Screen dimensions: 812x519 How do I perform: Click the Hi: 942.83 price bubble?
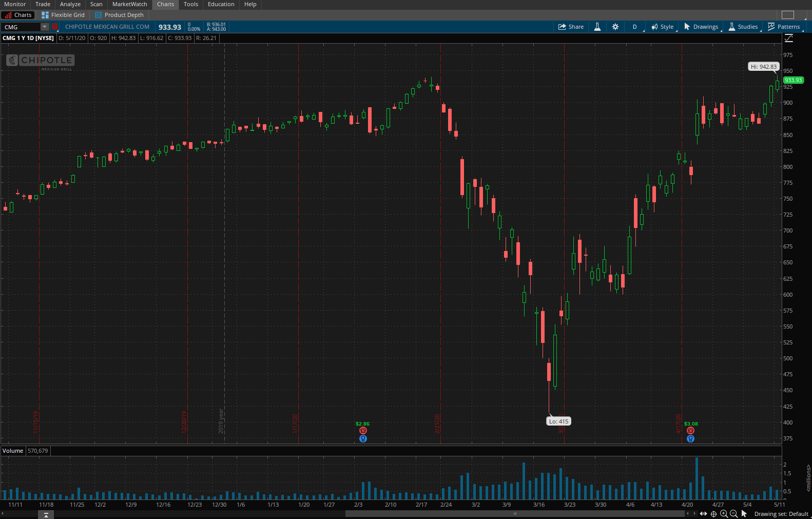pyautogui.click(x=764, y=67)
